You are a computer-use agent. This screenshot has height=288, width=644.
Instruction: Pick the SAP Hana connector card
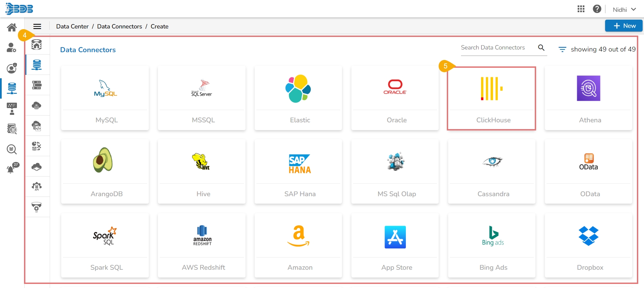point(298,172)
